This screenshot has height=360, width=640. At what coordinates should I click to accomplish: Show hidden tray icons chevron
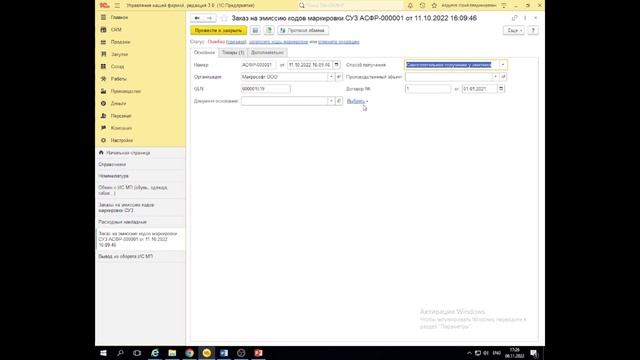point(469,353)
